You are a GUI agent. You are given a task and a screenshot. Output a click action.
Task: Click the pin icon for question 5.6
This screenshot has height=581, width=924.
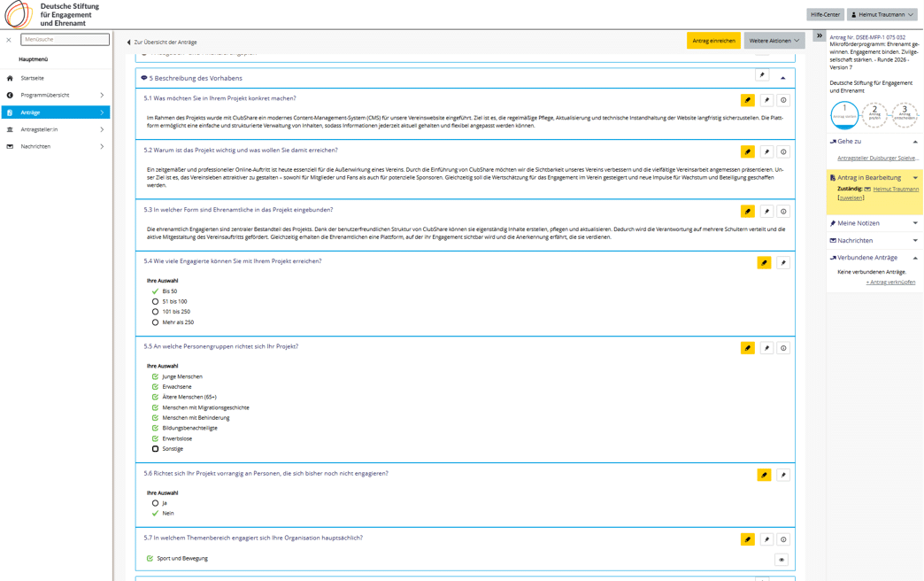pyautogui.click(x=783, y=476)
